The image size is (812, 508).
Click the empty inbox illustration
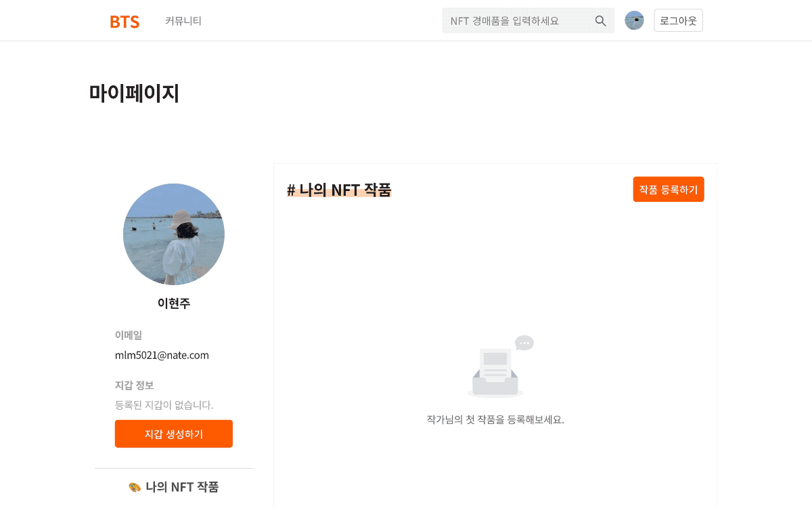[x=495, y=373]
